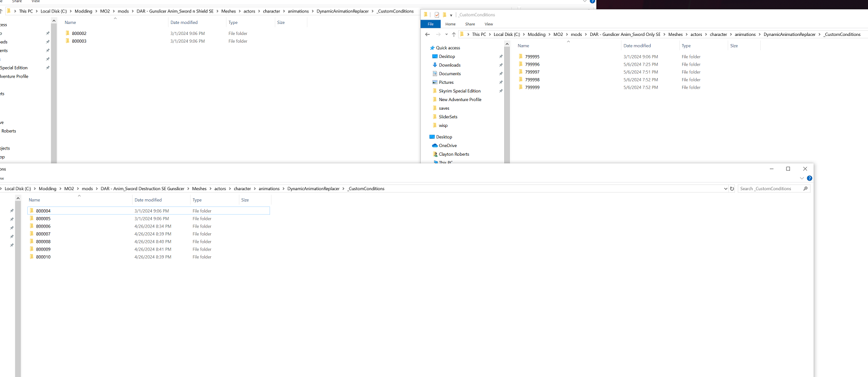Click Local Disk (C:) breadcrumb in Sword Only window
The image size is (868, 377).
pos(507,34)
